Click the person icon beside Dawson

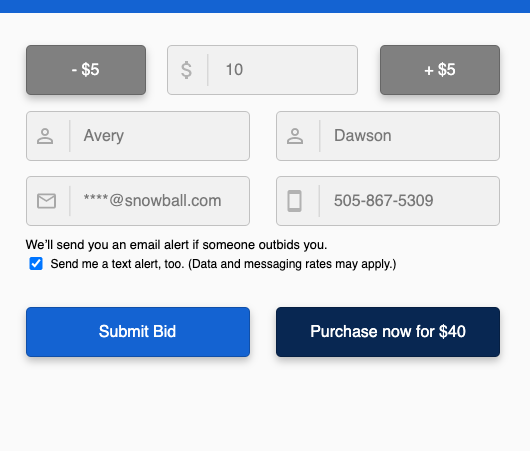[295, 136]
